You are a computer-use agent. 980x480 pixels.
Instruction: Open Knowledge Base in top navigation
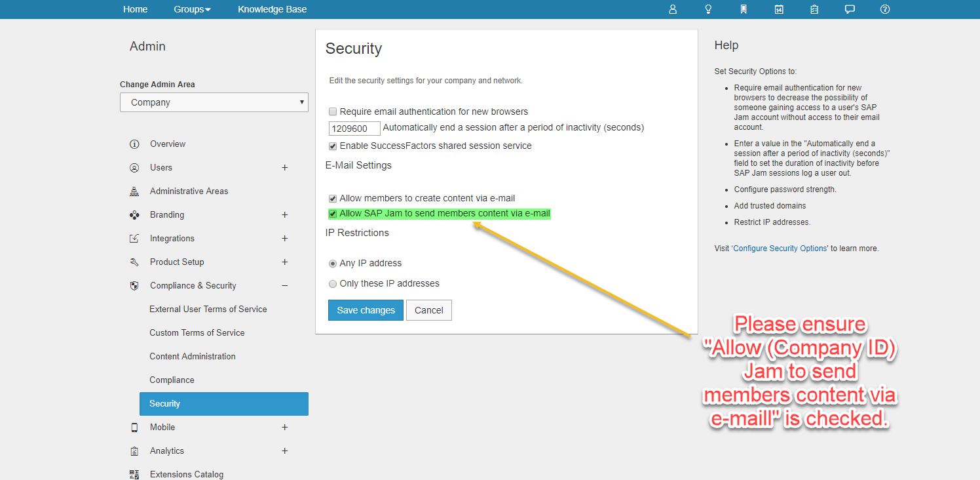(273, 9)
